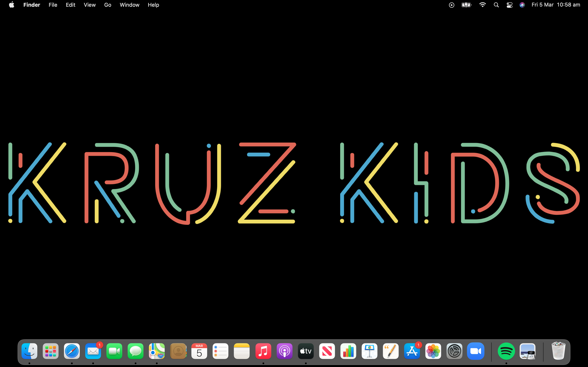Screen dimensions: 588x367
Task: Open the Photos app
Action: coord(433,351)
